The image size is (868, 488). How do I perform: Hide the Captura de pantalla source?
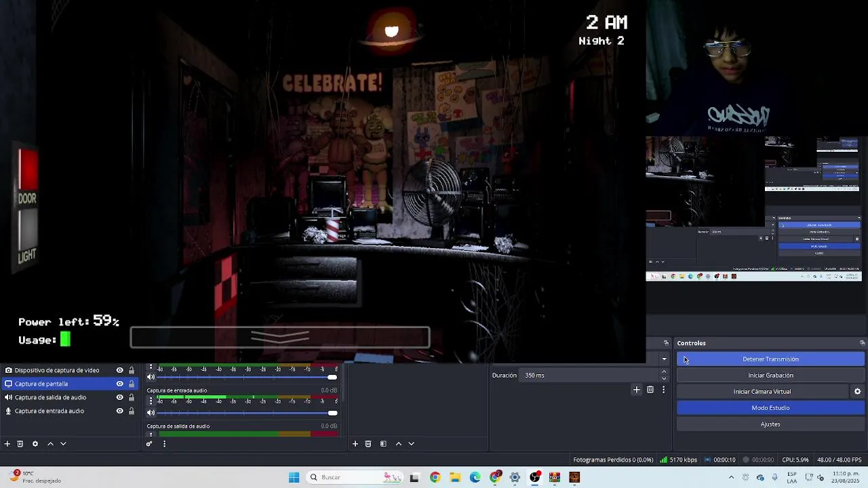tap(119, 384)
